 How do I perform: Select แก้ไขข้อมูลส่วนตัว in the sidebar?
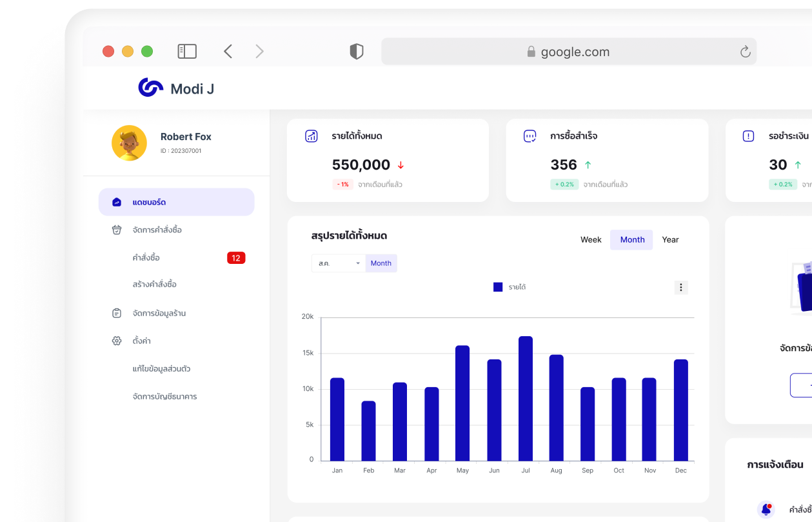[x=161, y=369]
